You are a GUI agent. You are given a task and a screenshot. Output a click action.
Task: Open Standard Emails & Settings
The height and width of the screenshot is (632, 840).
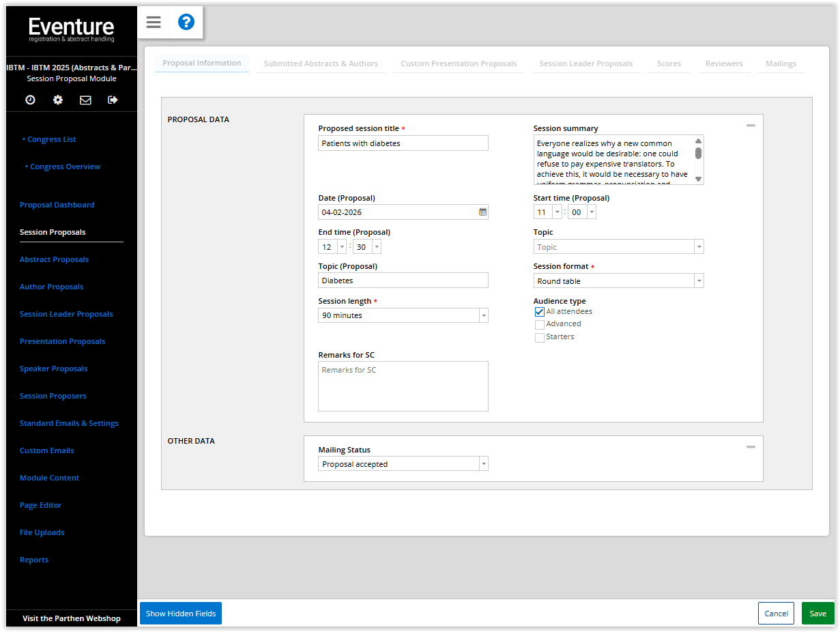(x=69, y=423)
